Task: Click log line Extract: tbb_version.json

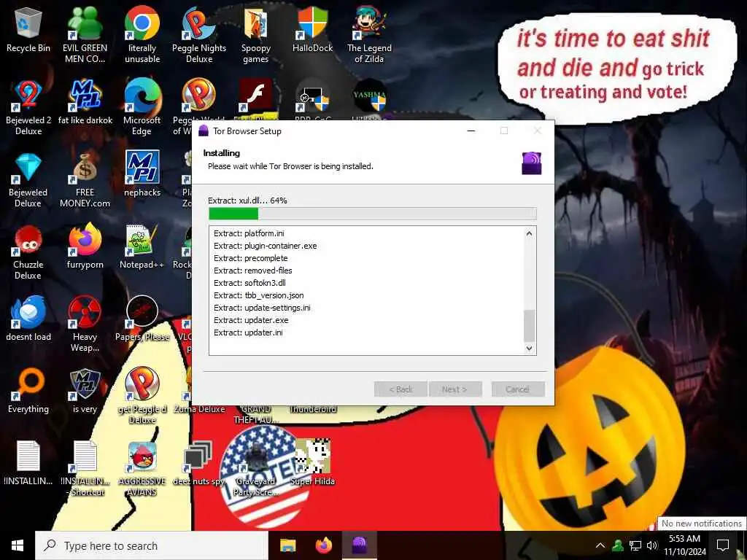Action: [259, 295]
